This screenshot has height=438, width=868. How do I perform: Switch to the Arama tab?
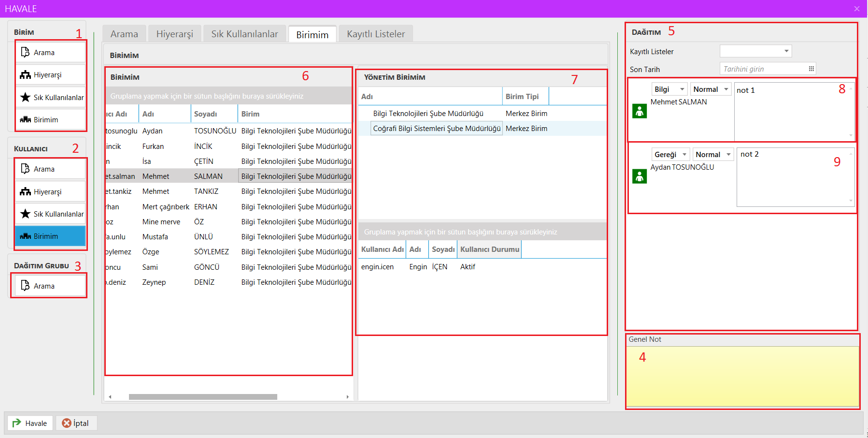click(124, 34)
